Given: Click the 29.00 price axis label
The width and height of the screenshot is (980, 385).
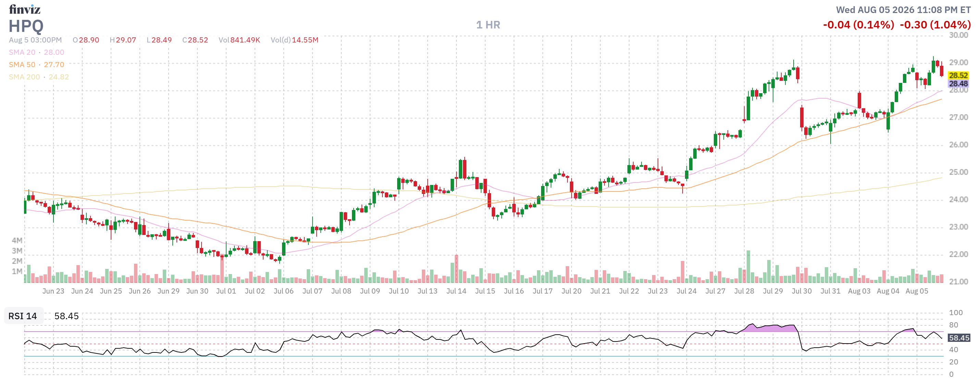Looking at the screenshot, I should coord(958,62).
